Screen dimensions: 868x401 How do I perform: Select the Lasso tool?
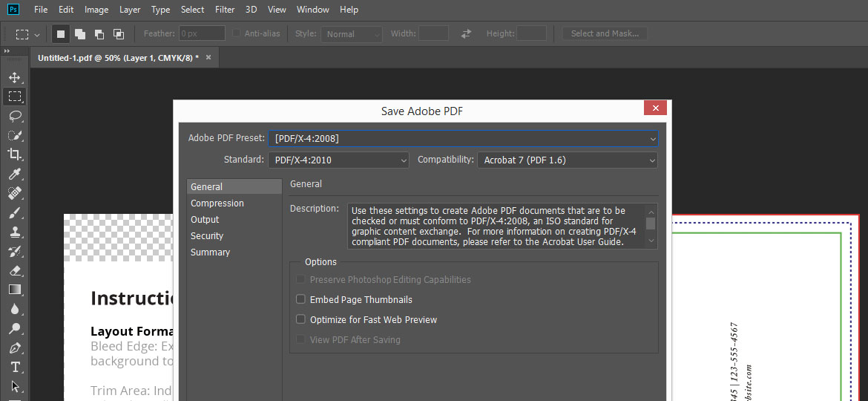[15, 116]
